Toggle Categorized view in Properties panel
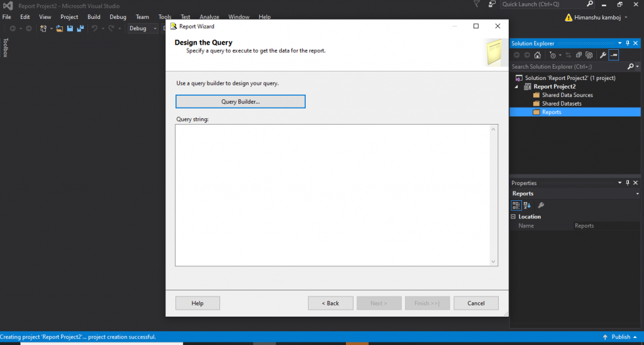The image size is (644, 345). [516, 205]
